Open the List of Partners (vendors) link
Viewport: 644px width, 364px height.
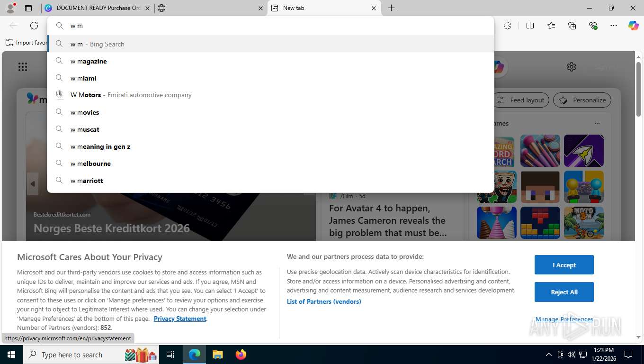click(324, 301)
